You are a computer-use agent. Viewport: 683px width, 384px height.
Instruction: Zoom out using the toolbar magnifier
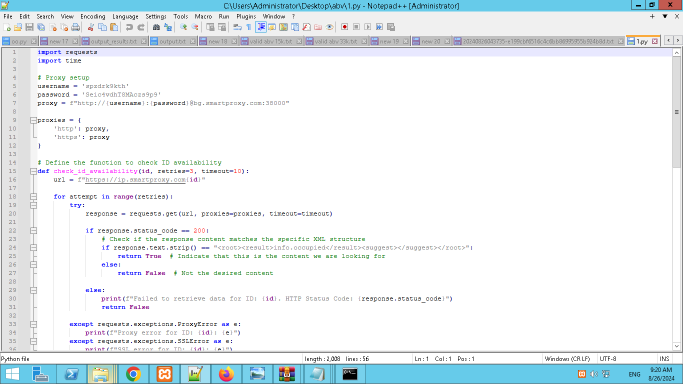point(195,27)
